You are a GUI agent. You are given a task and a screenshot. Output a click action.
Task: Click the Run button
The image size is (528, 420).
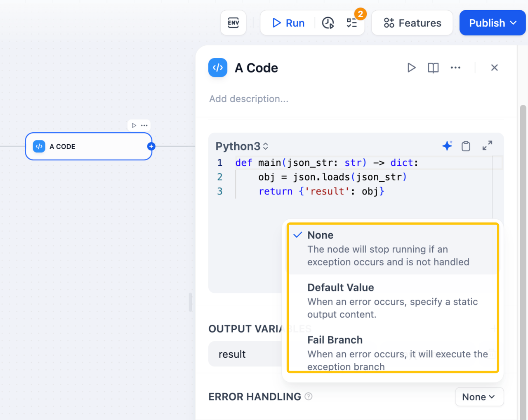tap(288, 23)
